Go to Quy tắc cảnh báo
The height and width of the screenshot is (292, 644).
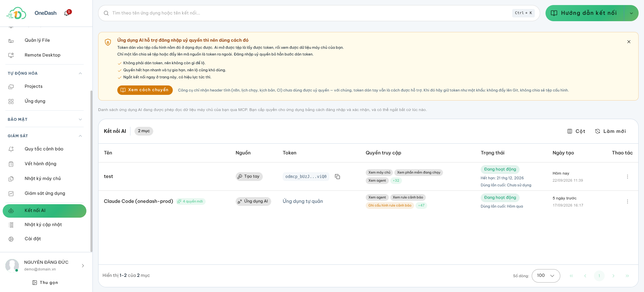tap(44, 149)
